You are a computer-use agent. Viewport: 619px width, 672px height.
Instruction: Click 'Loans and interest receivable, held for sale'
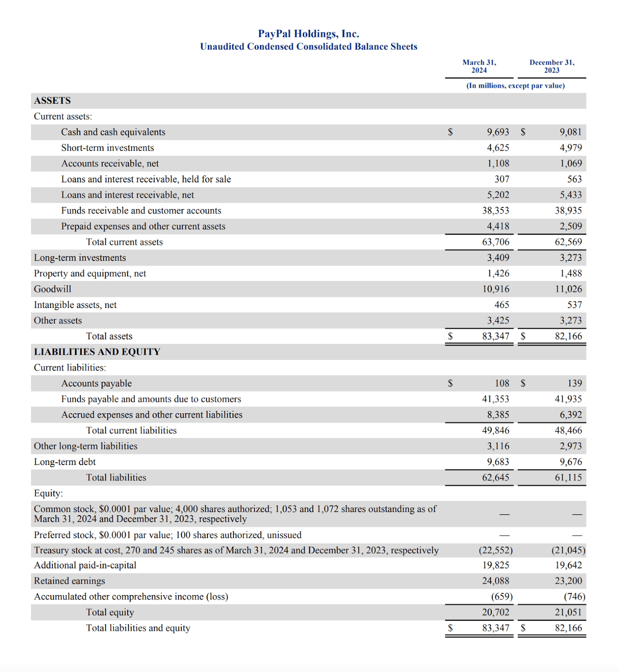click(x=146, y=179)
